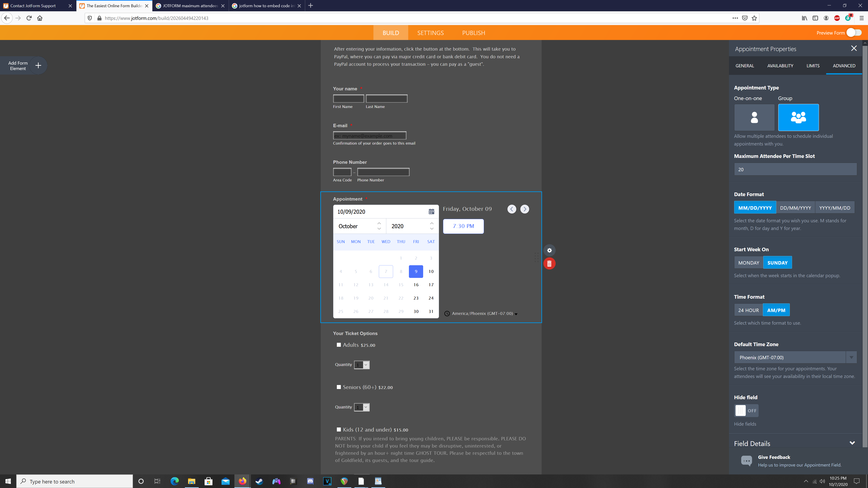Viewport: 868px width, 488px height.
Task: Open the appointment field settings gear
Action: pos(549,250)
